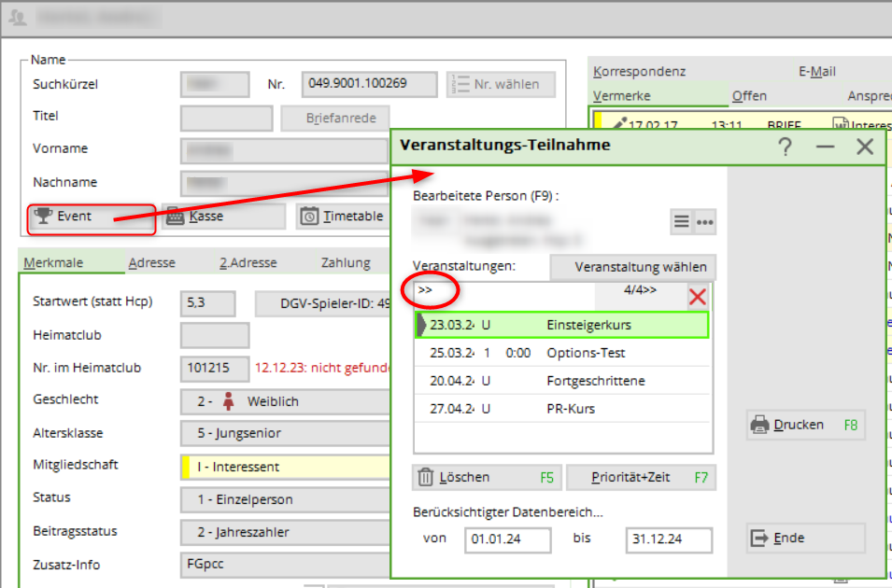The height and width of the screenshot is (588, 892).
Task: Click the question mark help icon
Action: [x=785, y=147]
